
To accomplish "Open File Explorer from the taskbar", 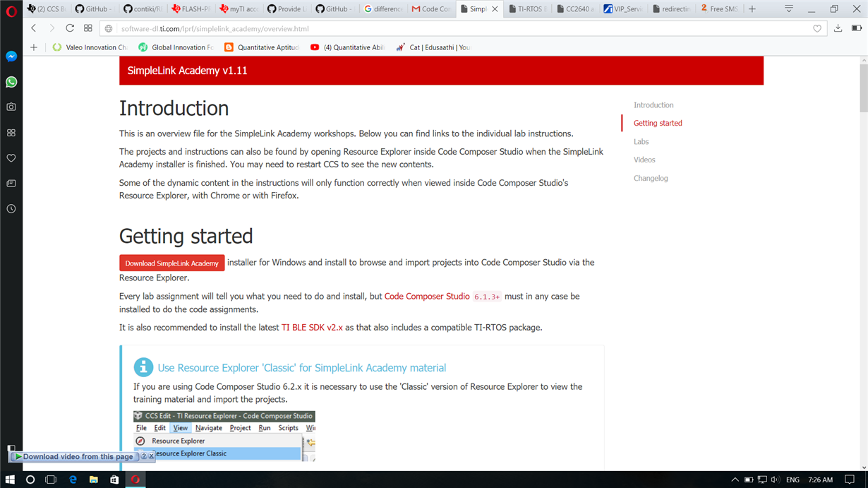I will (93, 480).
